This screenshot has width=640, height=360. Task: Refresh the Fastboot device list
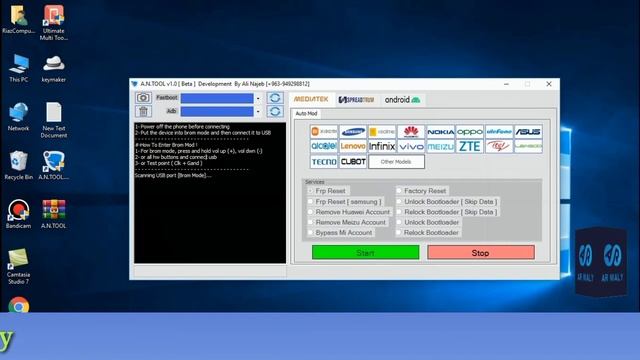pyautogui.click(x=275, y=98)
